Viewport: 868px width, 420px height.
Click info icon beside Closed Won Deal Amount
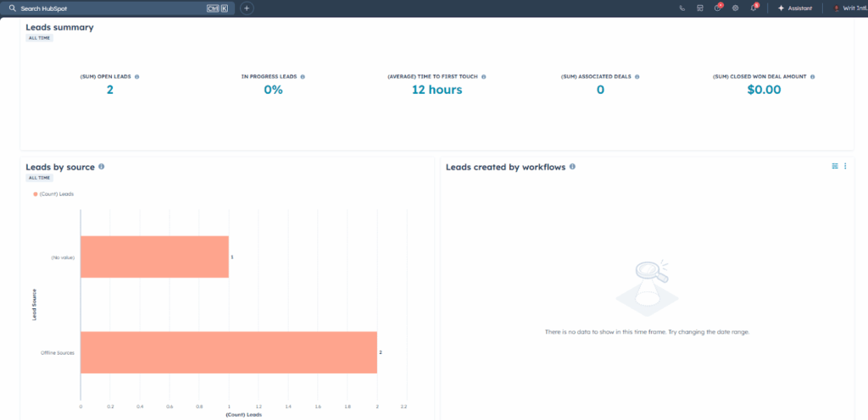(812, 76)
